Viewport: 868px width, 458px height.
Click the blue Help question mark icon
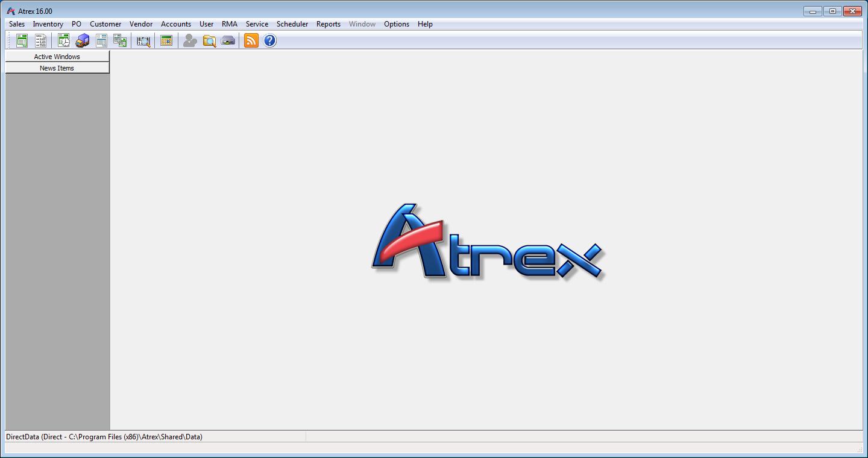269,40
